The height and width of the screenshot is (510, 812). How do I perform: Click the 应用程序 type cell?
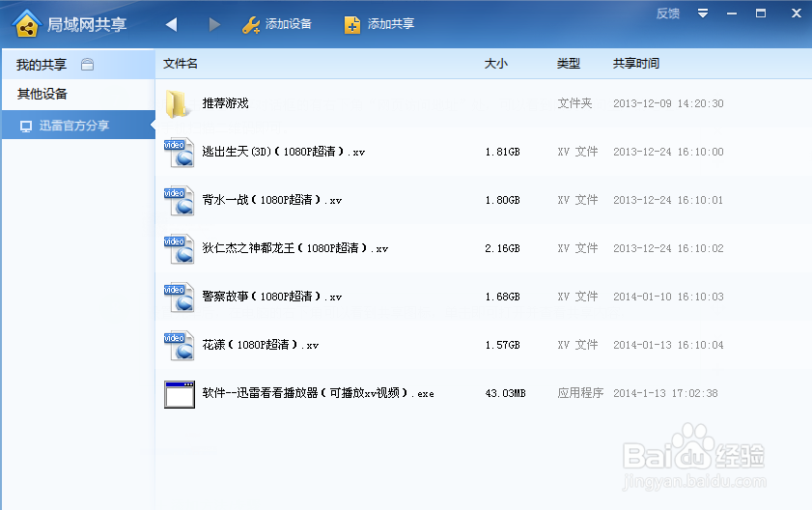[580, 393]
